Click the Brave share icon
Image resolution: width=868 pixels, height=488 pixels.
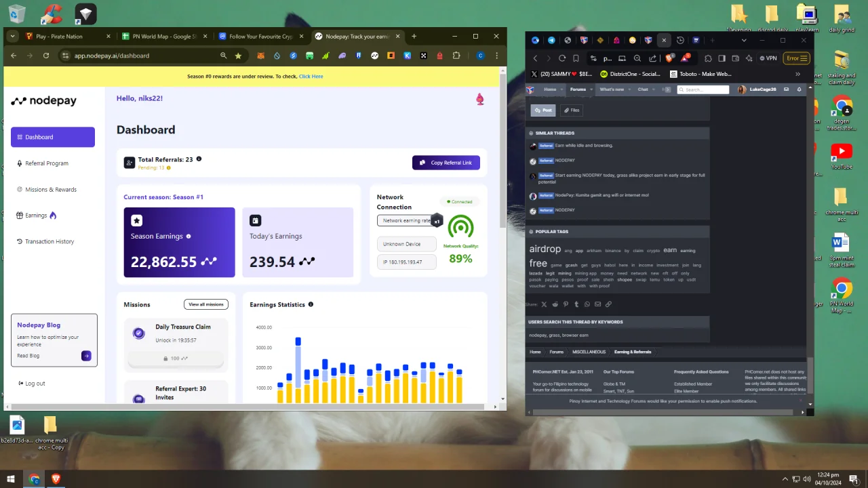(653, 58)
